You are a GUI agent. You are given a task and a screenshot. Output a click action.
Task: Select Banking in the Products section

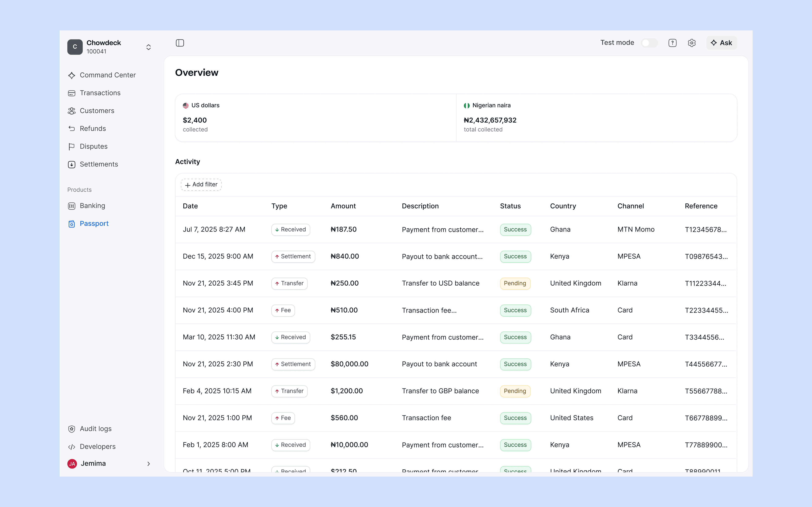tap(92, 206)
